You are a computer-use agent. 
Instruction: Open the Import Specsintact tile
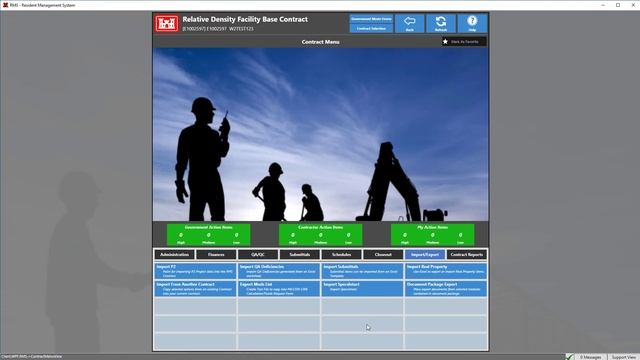[362, 289]
